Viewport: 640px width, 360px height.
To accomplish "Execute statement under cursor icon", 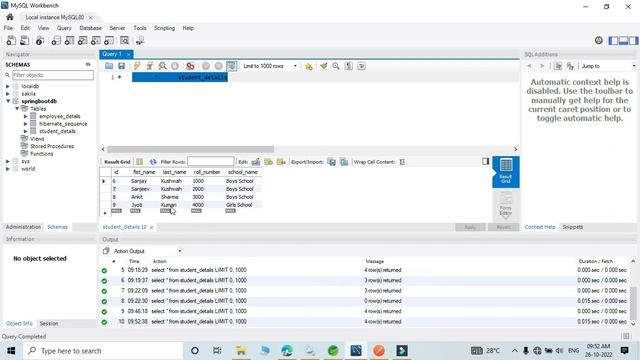I will pos(150,66).
